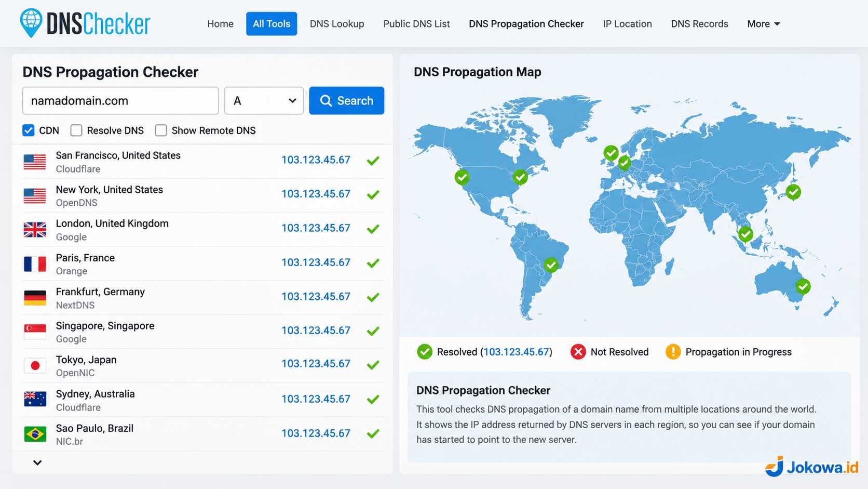Click the United States flag for New York

pyautogui.click(x=35, y=196)
